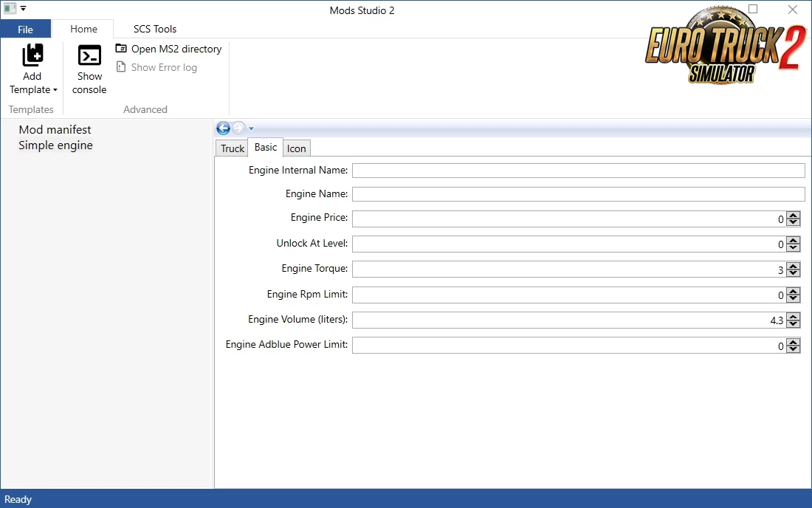Click the Ready status bar text
The width and height of the screenshot is (812, 508).
click(x=18, y=499)
